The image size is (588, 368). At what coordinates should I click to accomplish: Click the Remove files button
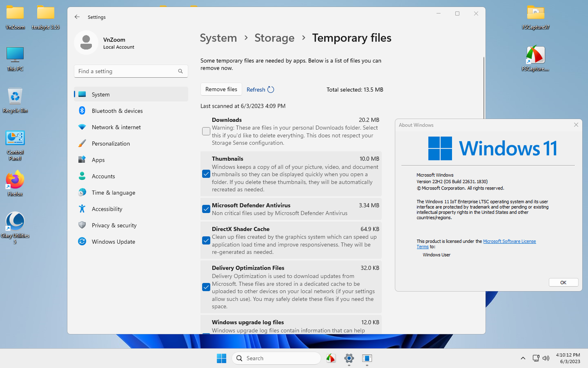221,89
